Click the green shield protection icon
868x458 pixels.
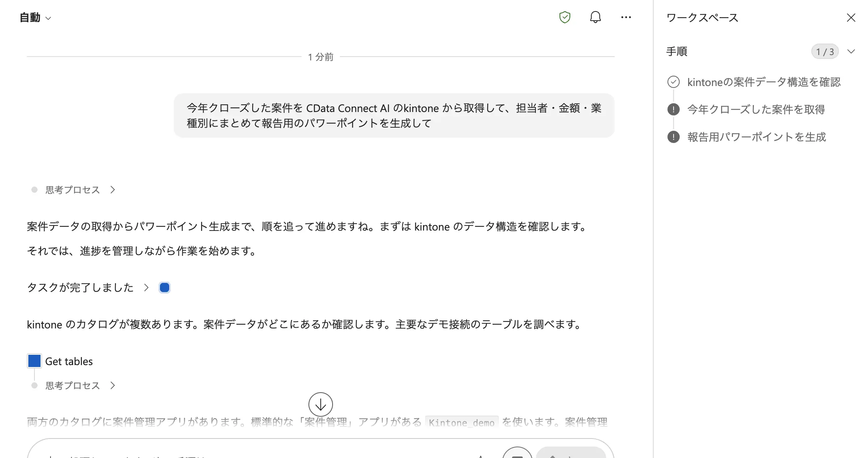point(565,17)
